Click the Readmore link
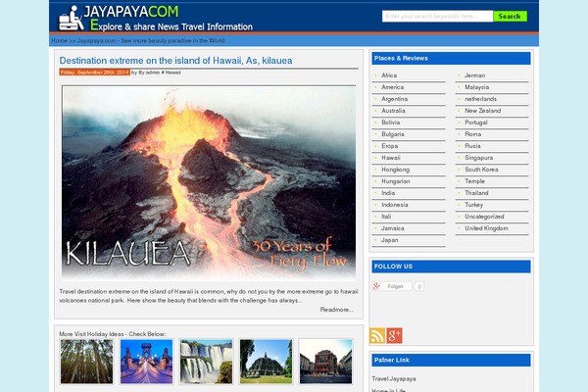Screen dimensions: 588x392 pyautogui.click(x=336, y=310)
